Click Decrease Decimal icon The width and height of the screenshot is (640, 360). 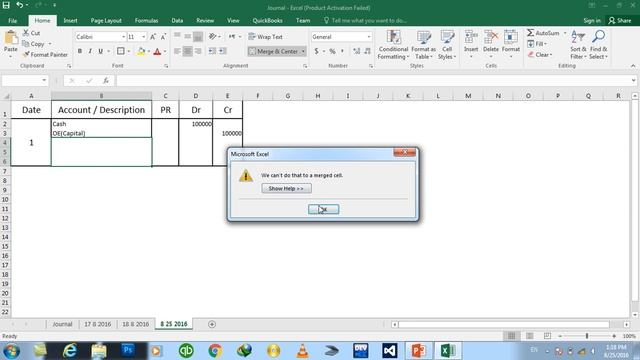(367, 51)
